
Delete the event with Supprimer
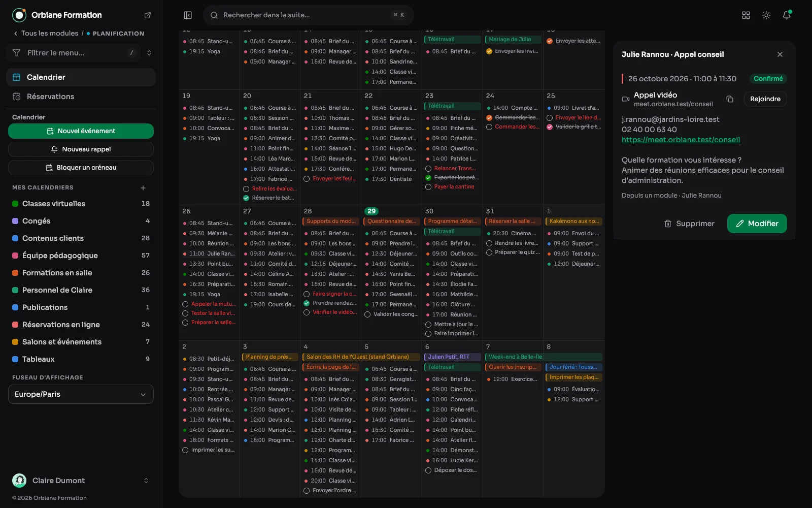click(689, 224)
